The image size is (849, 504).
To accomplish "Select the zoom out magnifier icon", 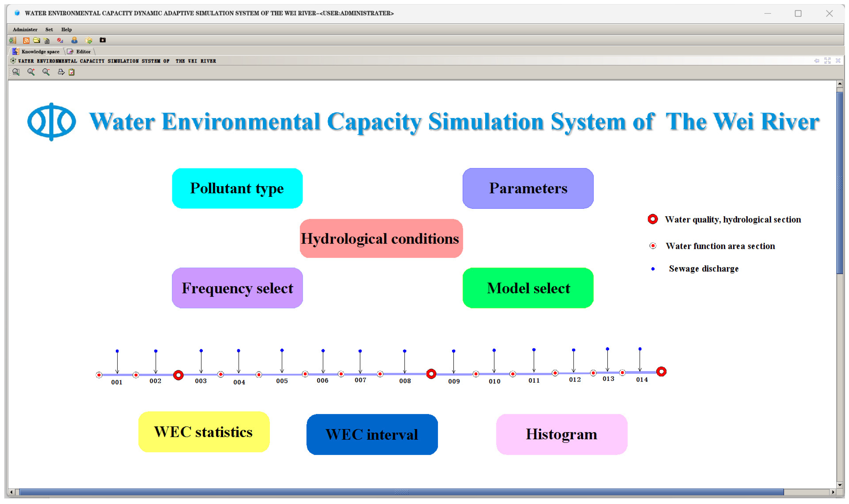I will click(46, 72).
